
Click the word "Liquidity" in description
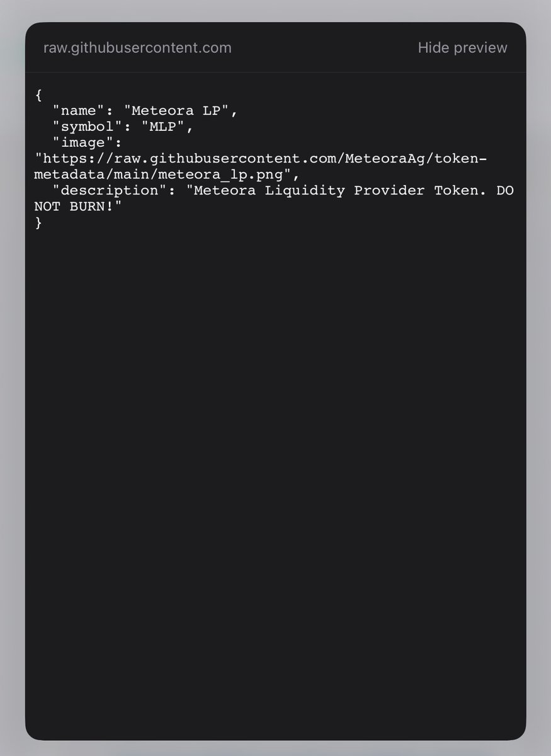coord(305,190)
